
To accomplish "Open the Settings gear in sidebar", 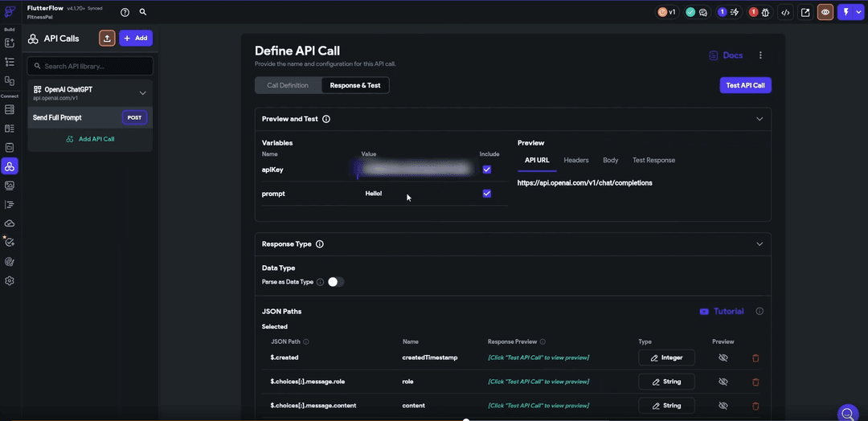I will (x=10, y=281).
